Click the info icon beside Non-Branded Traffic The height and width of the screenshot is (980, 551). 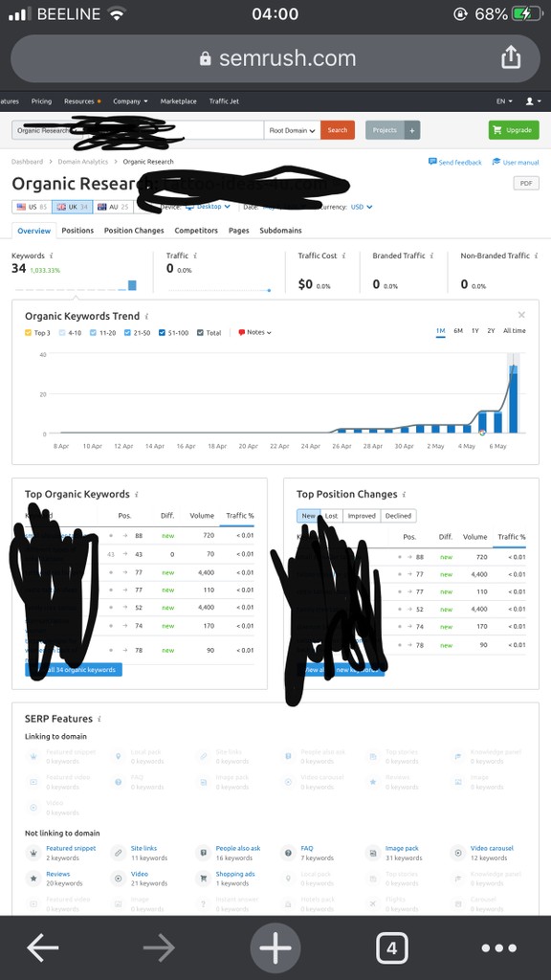point(537,256)
